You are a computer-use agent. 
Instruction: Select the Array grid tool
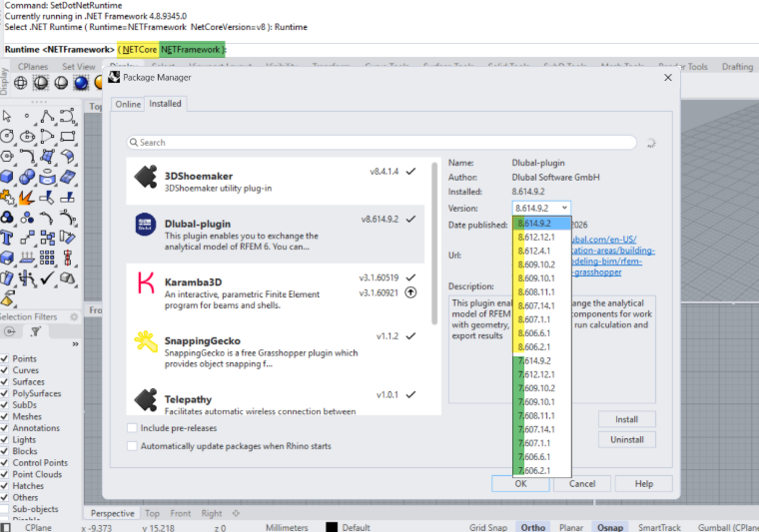pos(47,258)
